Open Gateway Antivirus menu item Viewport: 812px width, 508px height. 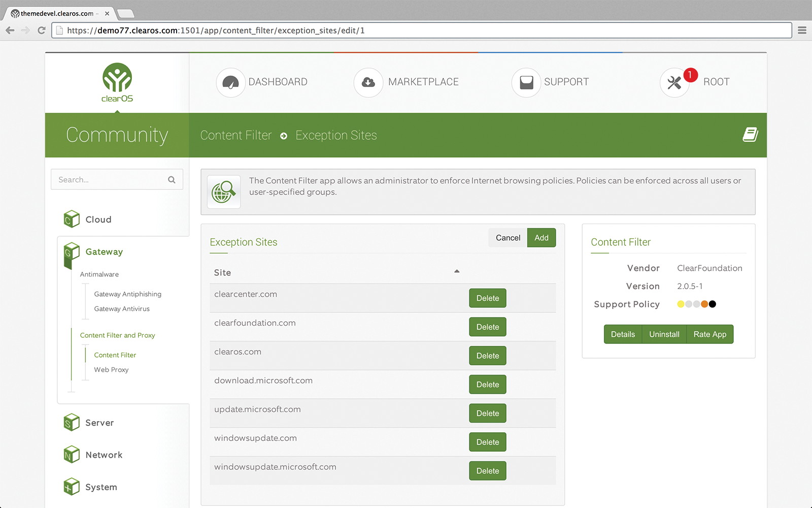122,309
